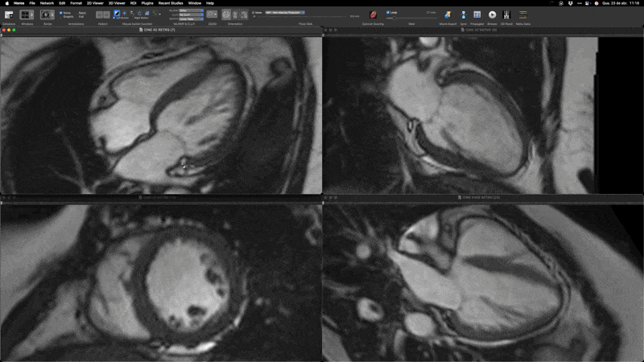Select the rotate tool
This screenshot has width=644, height=362.
[139, 14]
